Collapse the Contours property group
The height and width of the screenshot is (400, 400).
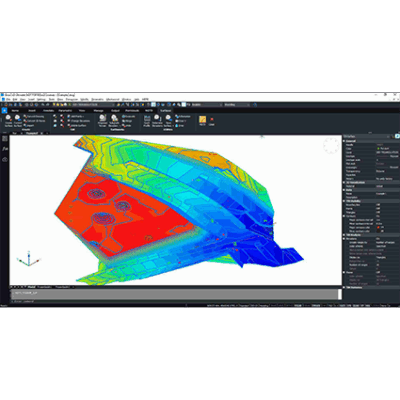344,216
